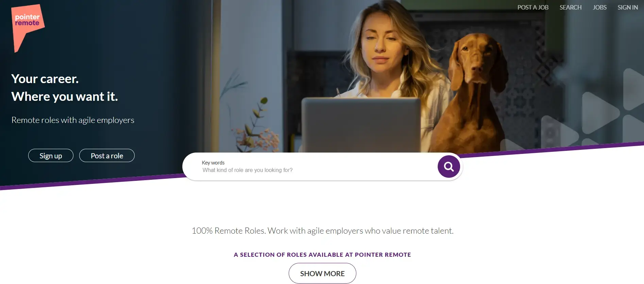Open the SIGN IN page link

click(x=628, y=7)
